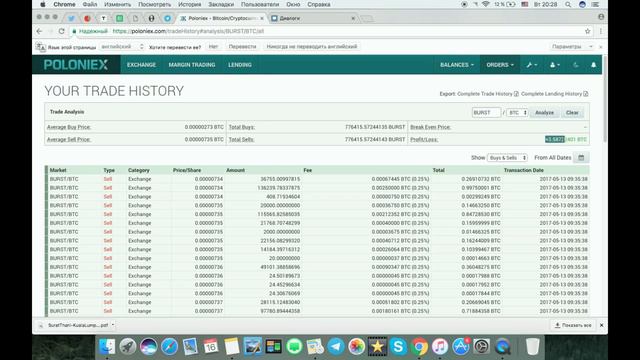Open Skype from the Dock
This screenshot has width=640, height=360.
point(398,347)
